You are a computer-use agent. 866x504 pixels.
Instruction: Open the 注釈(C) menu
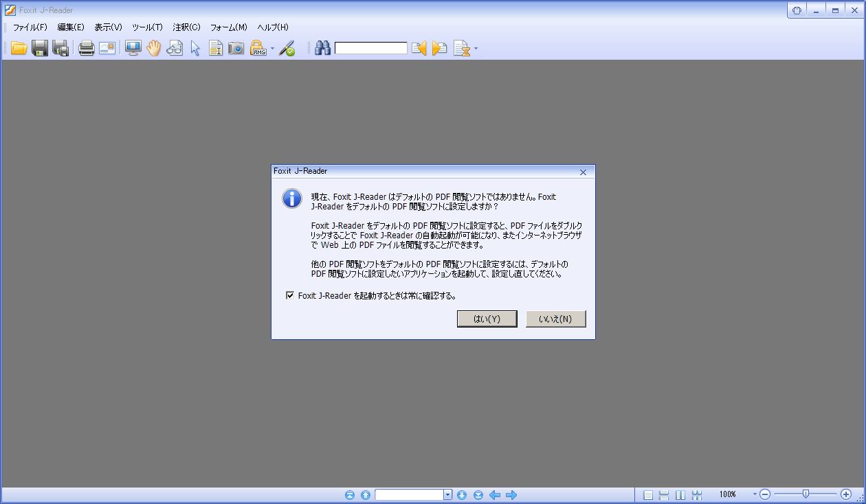(x=186, y=27)
